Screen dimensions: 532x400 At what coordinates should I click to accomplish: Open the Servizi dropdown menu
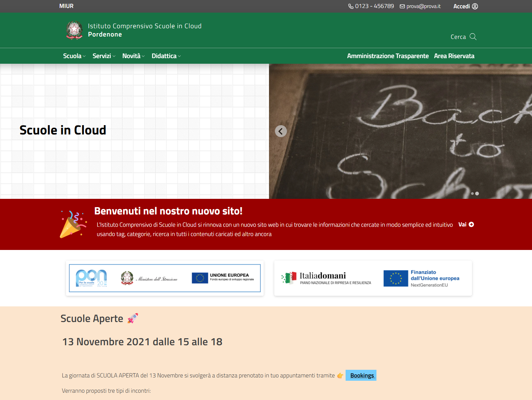click(x=104, y=56)
